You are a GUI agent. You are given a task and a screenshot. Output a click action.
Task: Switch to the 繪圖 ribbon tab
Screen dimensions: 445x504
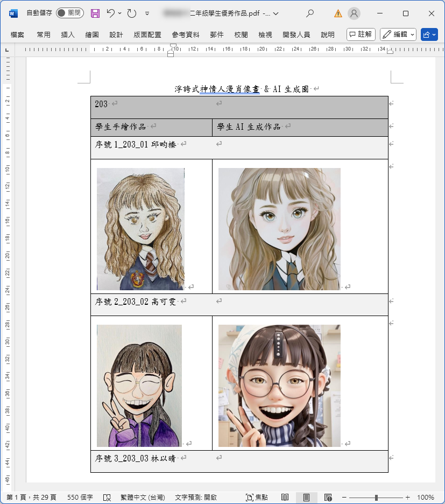point(92,34)
